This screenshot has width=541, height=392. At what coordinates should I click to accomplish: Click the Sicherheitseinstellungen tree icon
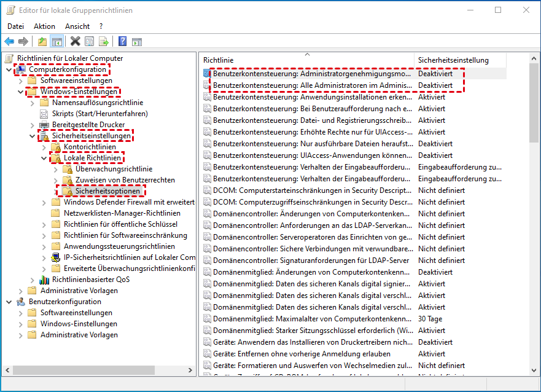44,136
